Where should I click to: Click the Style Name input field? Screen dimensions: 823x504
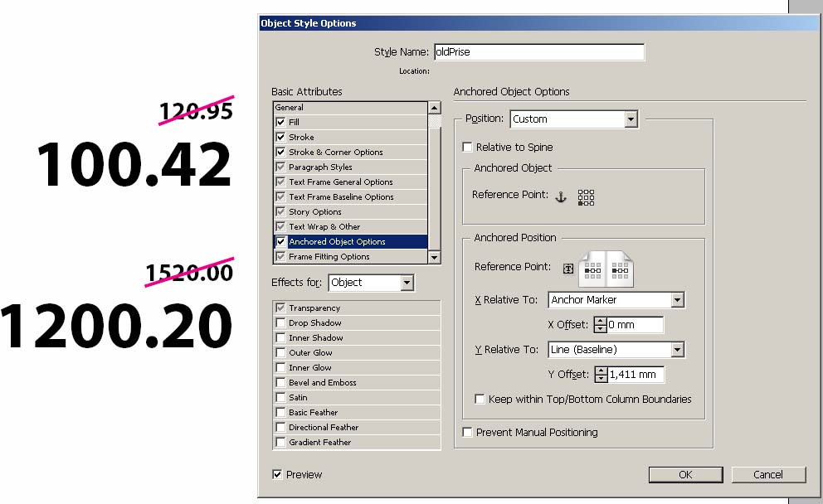click(x=539, y=52)
